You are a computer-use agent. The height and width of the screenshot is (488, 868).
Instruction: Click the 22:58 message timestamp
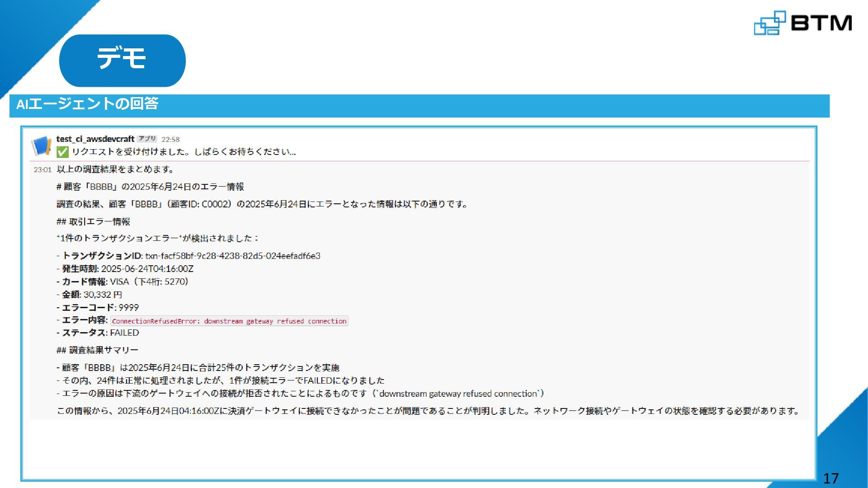click(170, 139)
